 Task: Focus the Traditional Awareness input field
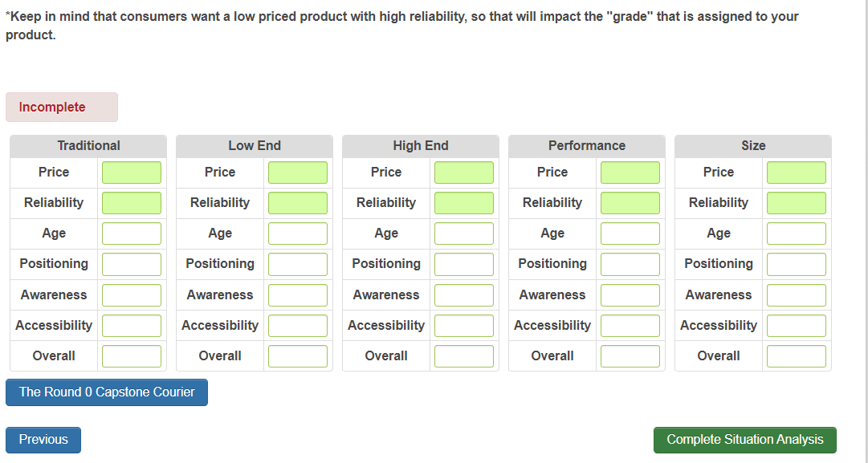132,295
